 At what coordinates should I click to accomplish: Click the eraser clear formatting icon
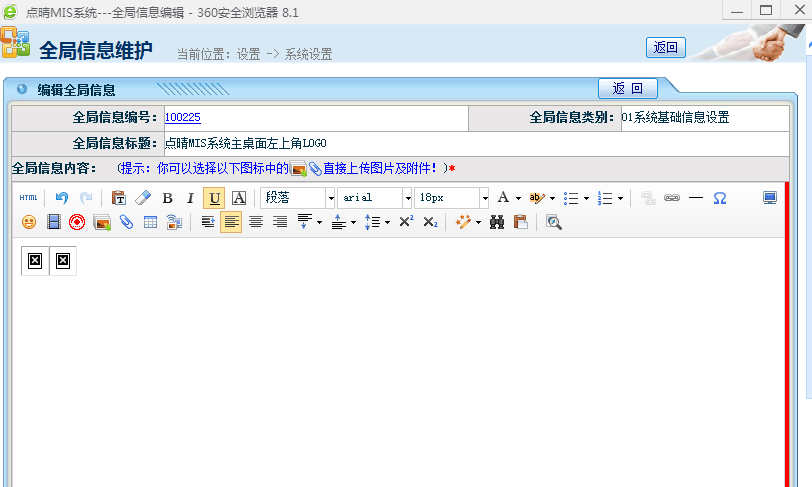pyautogui.click(x=142, y=198)
